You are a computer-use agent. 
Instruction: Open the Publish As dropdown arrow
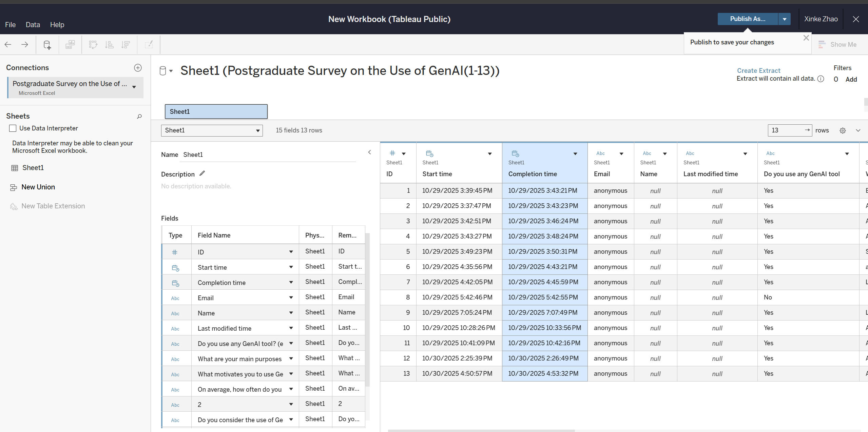[x=784, y=19]
